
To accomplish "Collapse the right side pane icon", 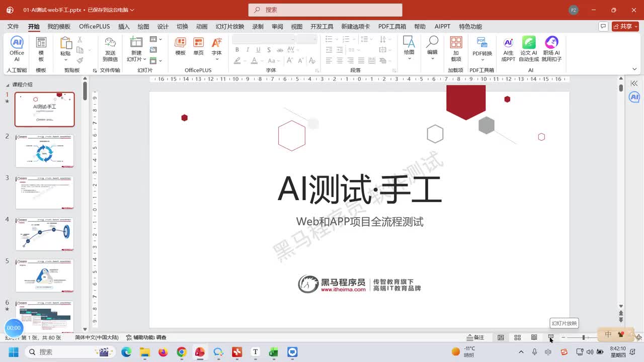I will (x=634, y=83).
